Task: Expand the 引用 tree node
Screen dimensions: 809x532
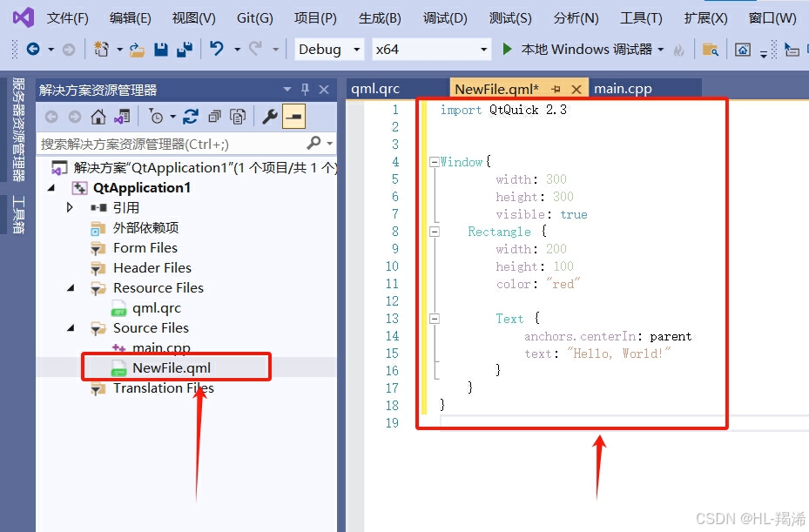Action: point(70,207)
